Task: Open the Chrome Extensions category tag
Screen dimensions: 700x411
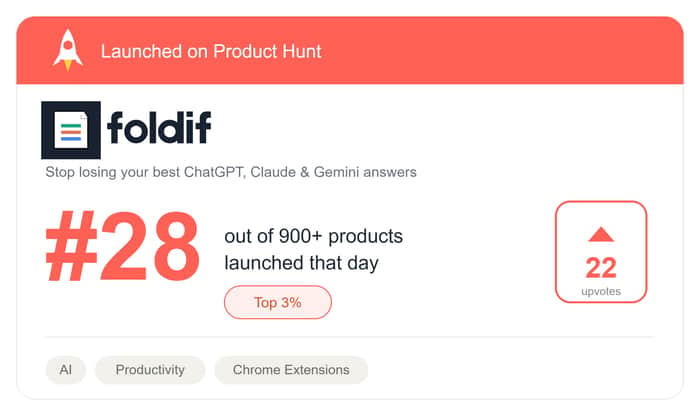Action: pyautogui.click(x=291, y=369)
